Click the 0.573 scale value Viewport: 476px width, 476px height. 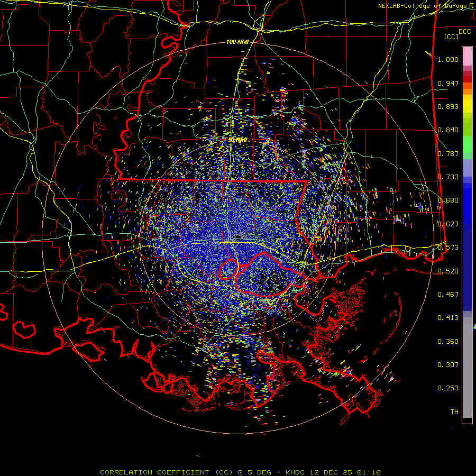tap(448, 248)
